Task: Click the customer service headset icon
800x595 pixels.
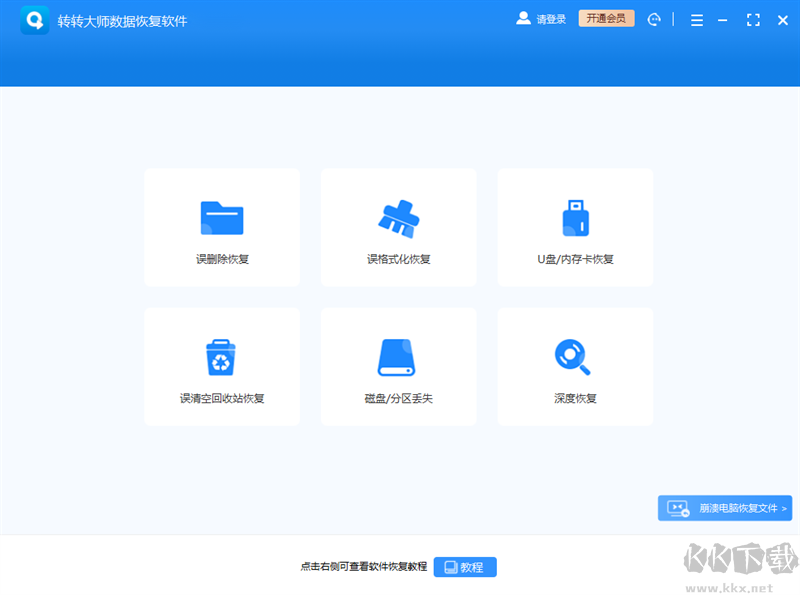Action: point(655,19)
